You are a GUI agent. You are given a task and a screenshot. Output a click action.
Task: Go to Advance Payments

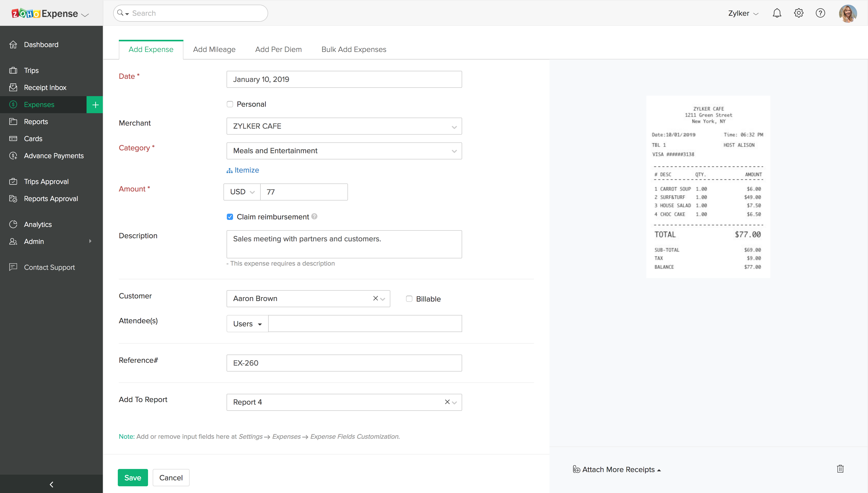coord(53,156)
